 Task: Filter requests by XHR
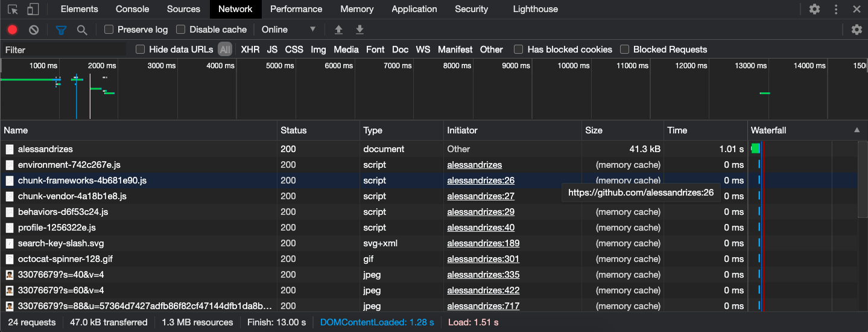point(250,49)
